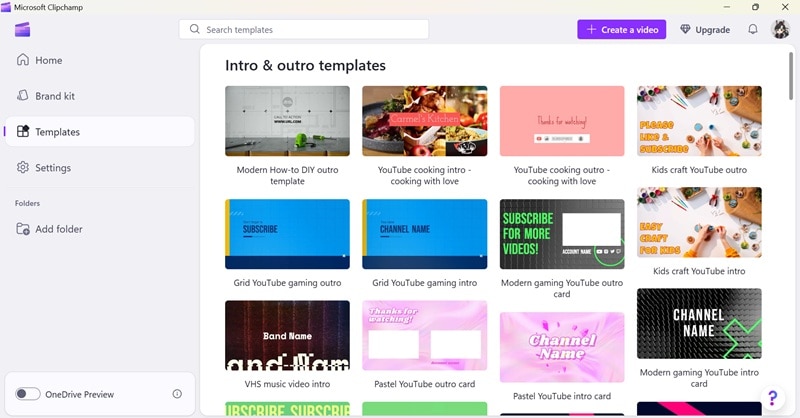Click Microsoft Clipchamp title bar icon

tap(6, 7)
